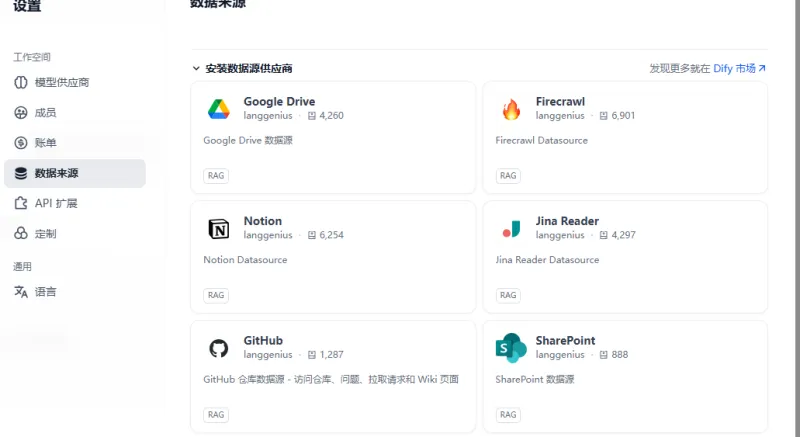Click the install count icon beside 6,901
Screen dimensions: 800x437
click(x=604, y=116)
